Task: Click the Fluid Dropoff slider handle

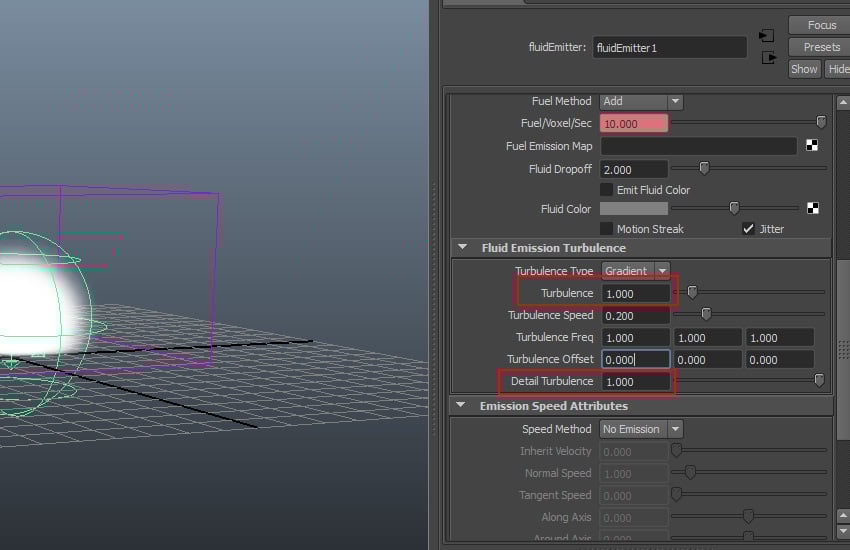Action: point(704,168)
